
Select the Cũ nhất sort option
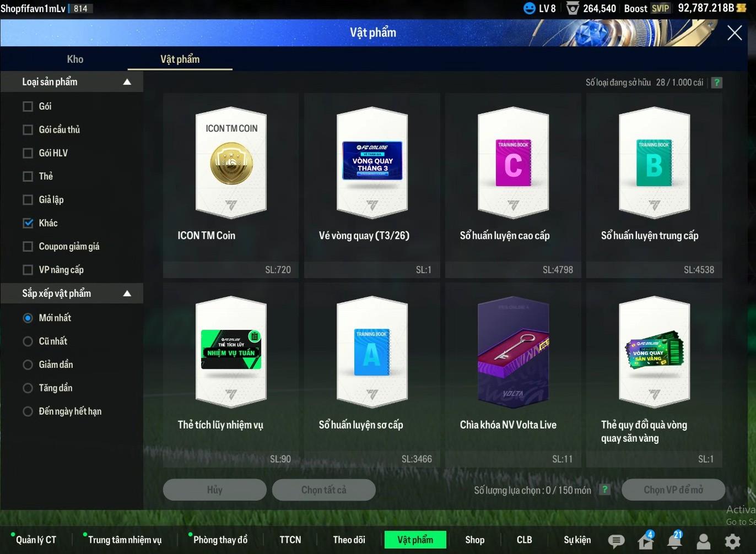(28, 341)
